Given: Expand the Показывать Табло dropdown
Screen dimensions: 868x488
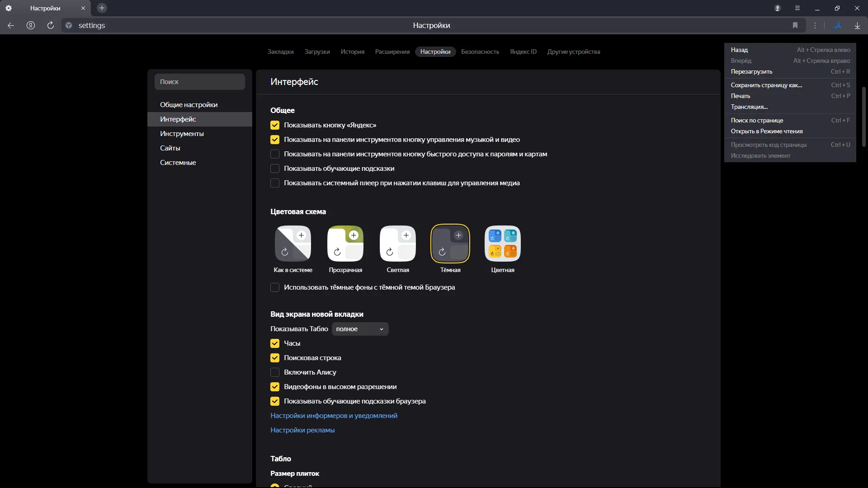Looking at the screenshot, I should [360, 329].
